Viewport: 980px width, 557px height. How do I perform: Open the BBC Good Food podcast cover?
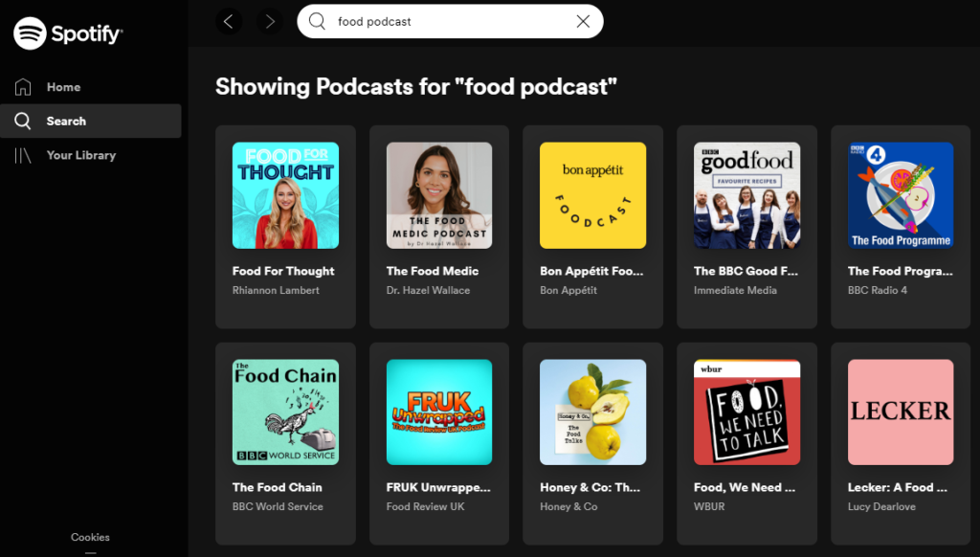(x=746, y=195)
